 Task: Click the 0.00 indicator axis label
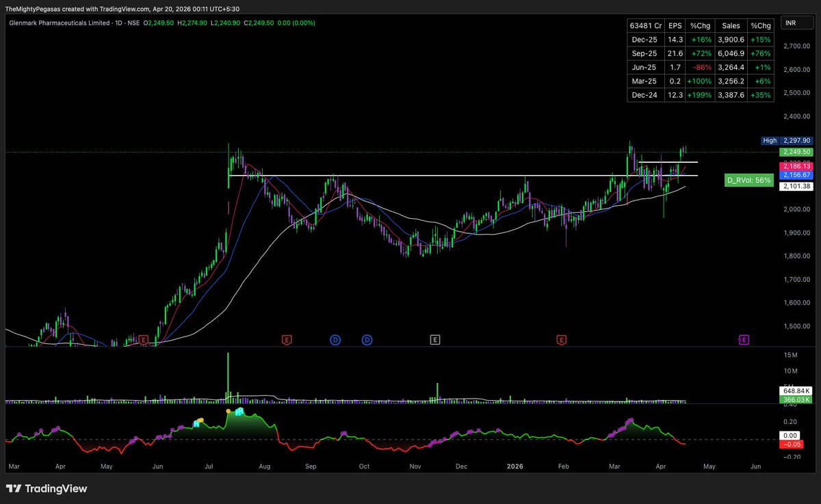click(x=790, y=435)
